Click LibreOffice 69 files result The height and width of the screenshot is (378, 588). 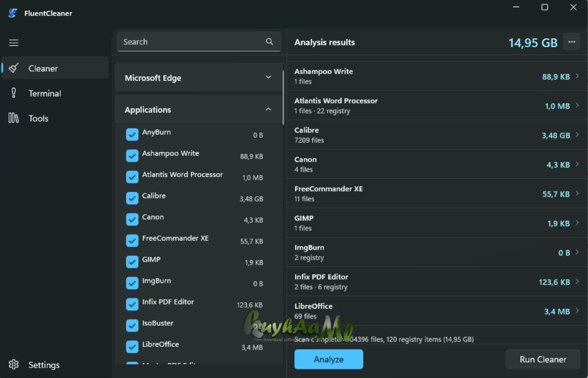tap(437, 311)
